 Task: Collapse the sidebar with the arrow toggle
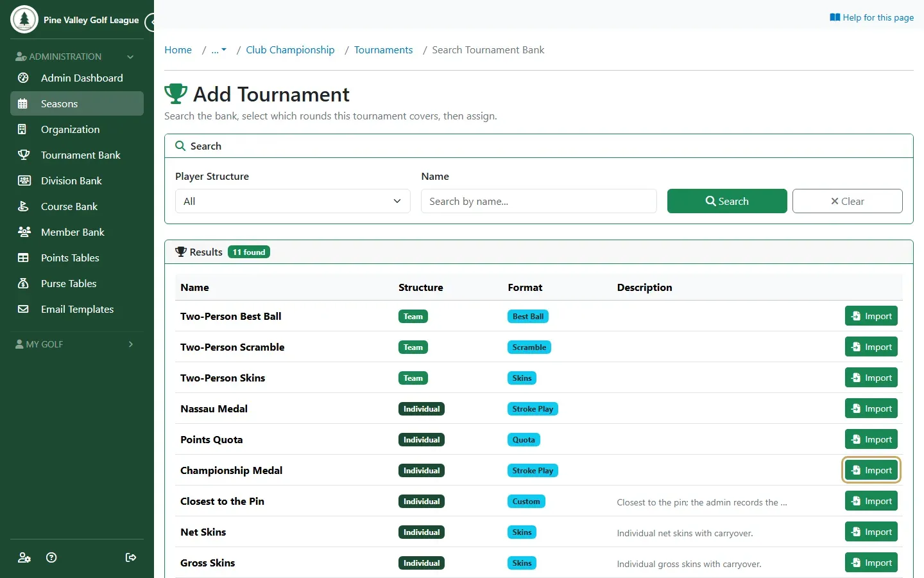[150, 22]
